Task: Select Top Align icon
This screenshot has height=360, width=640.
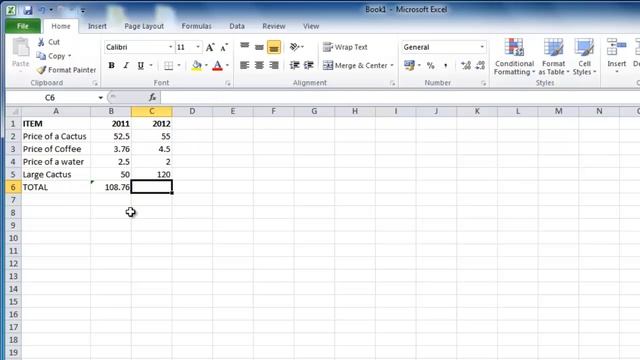Action: click(244, 47)
